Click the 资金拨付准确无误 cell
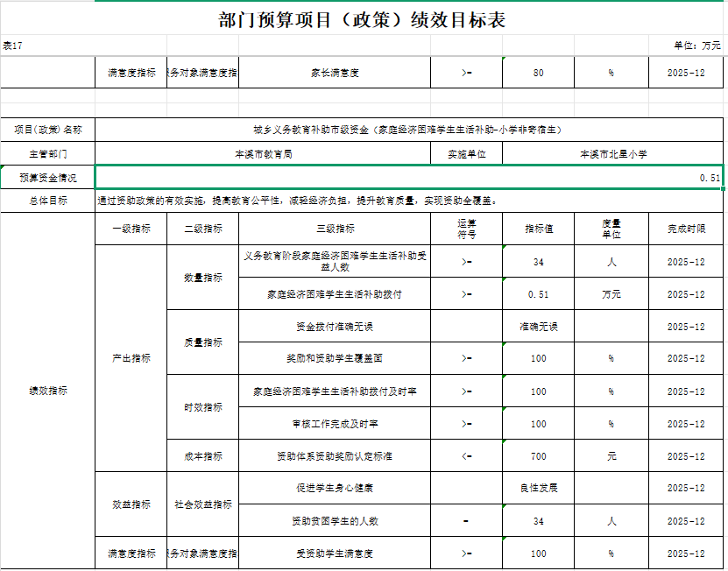The width and height of the screenshot is (728, 571). coord(335,327)
